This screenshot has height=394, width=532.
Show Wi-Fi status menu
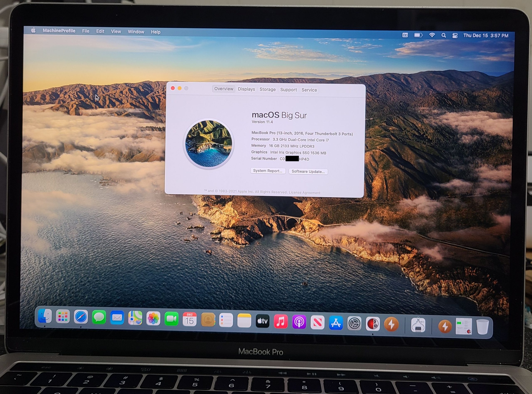432,35
